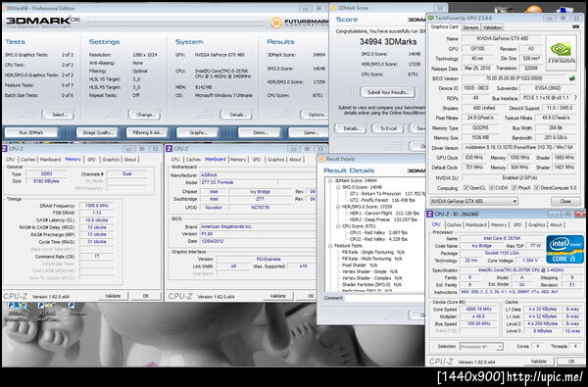Click Graphs button in 3DMark06
Viewport: 588px width, 387px height.
198,132
